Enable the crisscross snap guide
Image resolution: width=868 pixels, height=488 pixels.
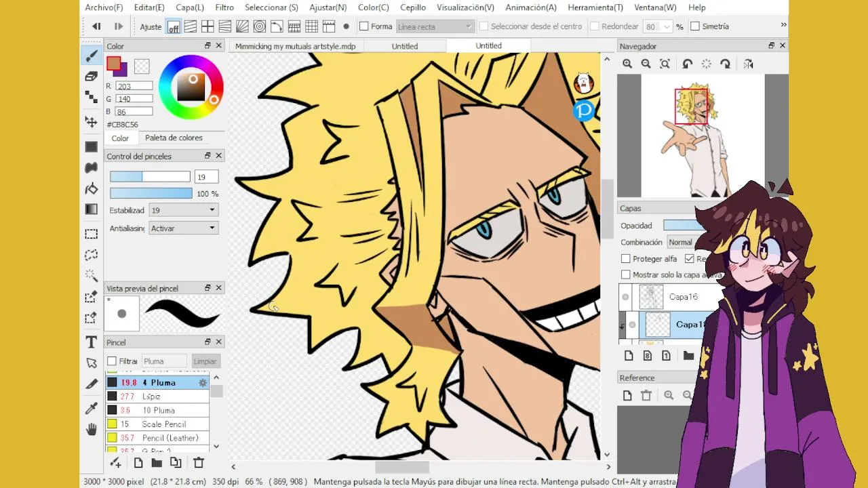tap(208, 26)
